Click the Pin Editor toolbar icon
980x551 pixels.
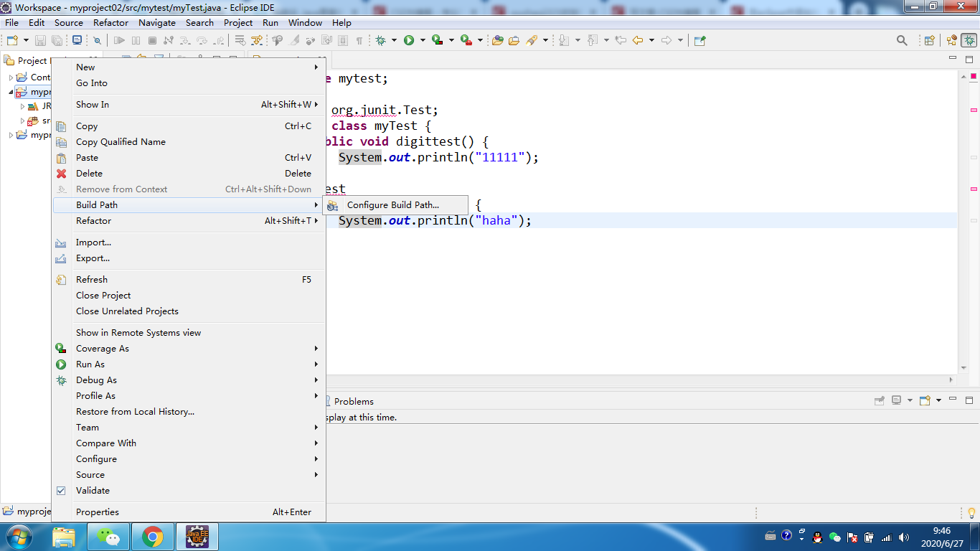click(699, 41)
